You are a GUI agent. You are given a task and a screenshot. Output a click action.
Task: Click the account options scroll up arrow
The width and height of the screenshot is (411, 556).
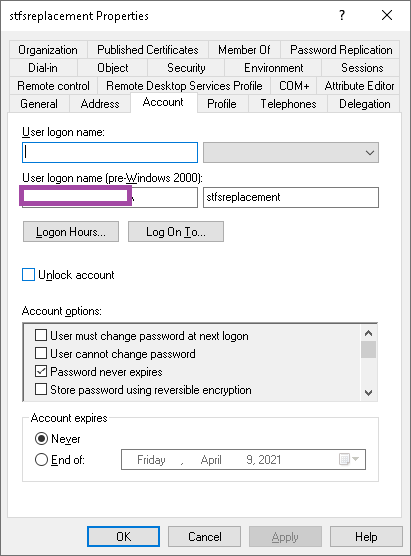[x=368, y=333]
